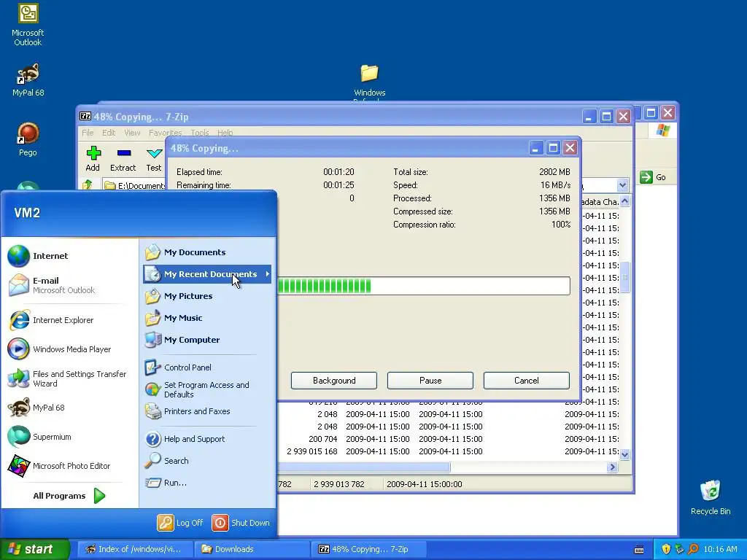Screen dimensions: 747x560
Task: Click the green copy progress bar
Action: point(424,286)
